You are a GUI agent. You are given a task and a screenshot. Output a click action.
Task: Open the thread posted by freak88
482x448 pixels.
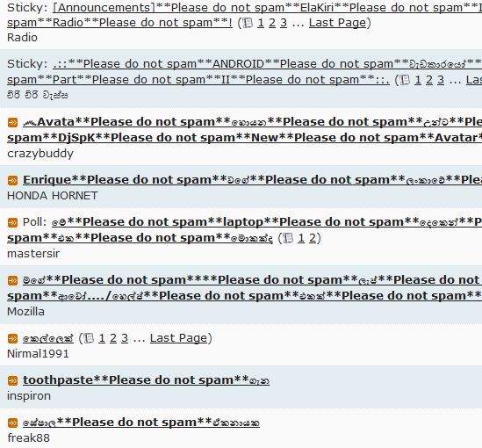[x=141, y=423]
